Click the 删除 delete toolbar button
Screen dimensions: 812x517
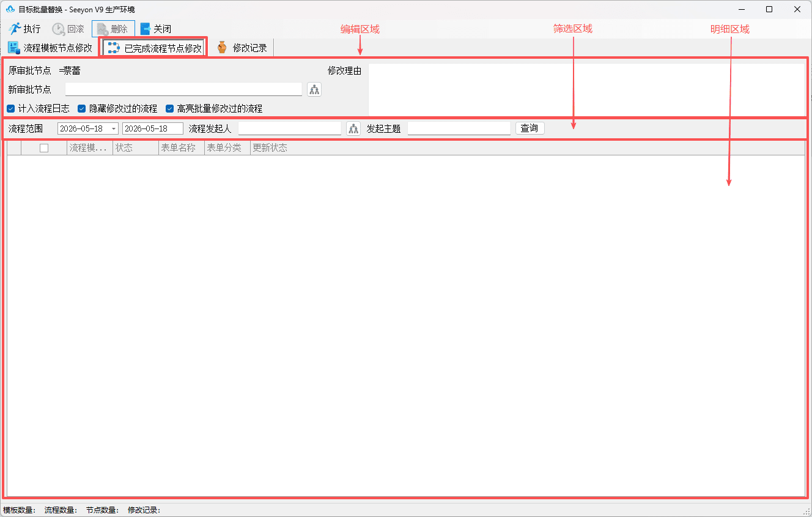pos(113,29)
